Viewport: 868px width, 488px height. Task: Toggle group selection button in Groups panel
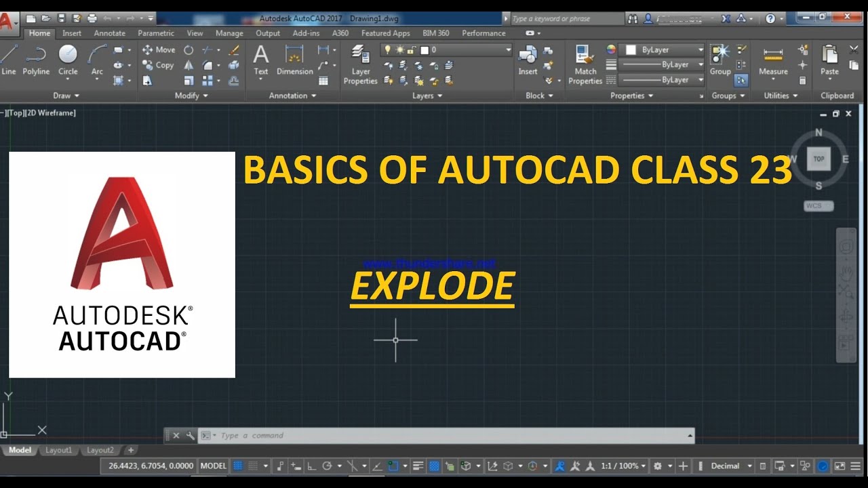pos(741,81)
